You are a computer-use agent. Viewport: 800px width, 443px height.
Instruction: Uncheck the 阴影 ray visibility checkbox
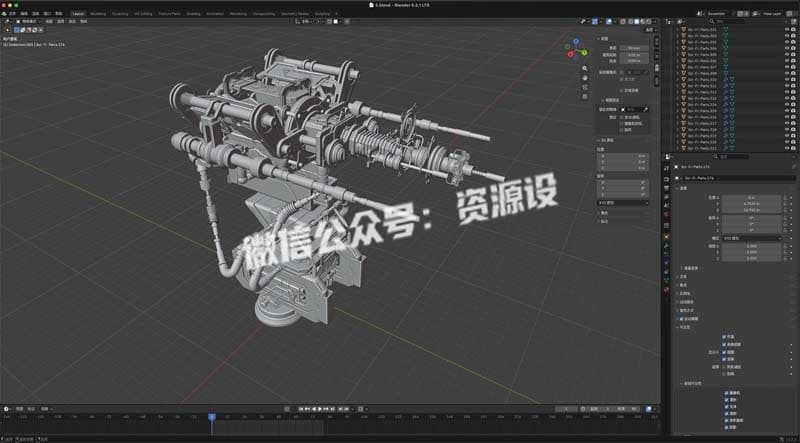tap(727, 427)
